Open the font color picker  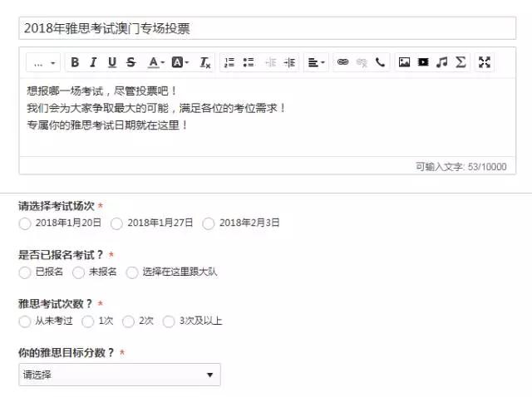click(155, 62)
